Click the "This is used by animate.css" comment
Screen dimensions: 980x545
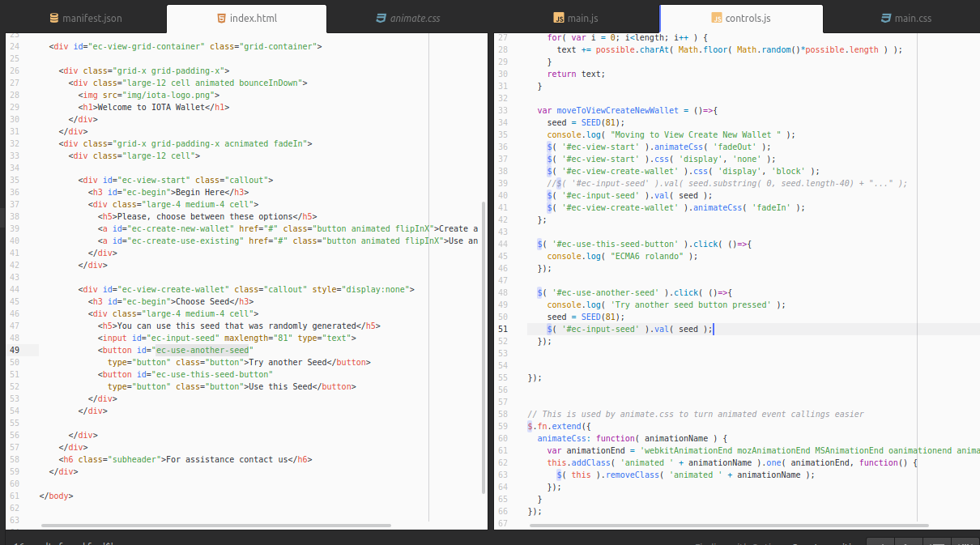point(696,414)
